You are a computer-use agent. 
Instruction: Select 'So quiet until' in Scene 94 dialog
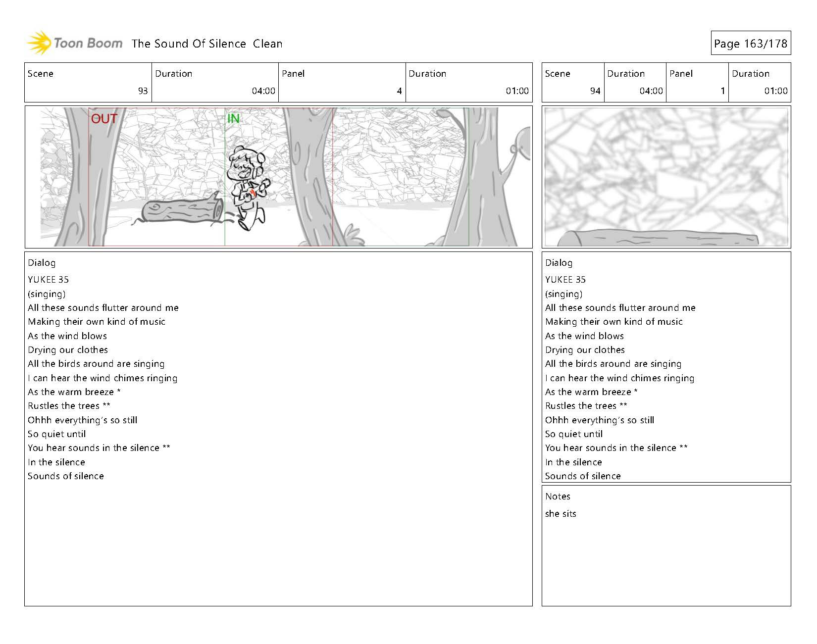click(574, 434)
